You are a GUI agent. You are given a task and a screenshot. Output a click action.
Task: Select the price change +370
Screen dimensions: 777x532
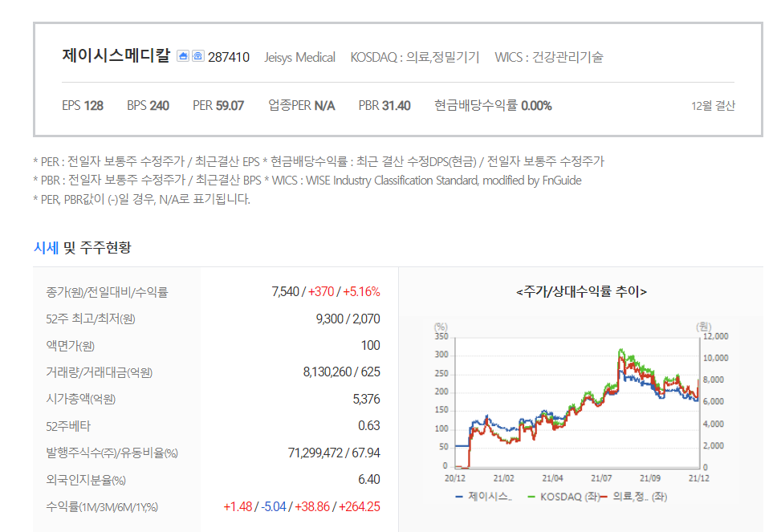pos(321,291)
